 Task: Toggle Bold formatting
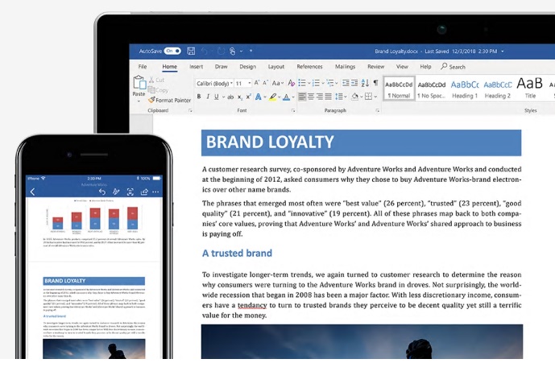(x=199, y=97)
